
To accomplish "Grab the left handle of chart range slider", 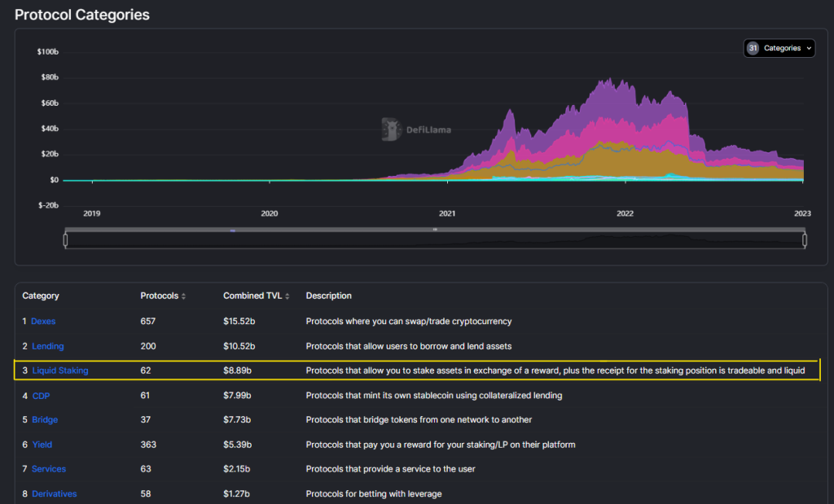I will pyautogui.click(x=65, y=240).
